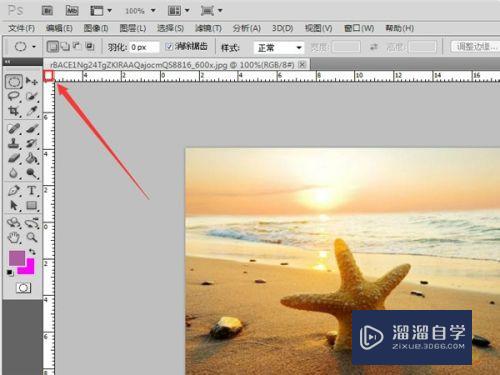Viewport: 500px width, 375px height.
Task: Reset to default black and white colors
Action: pyautogui.click(x=10, y=273)
